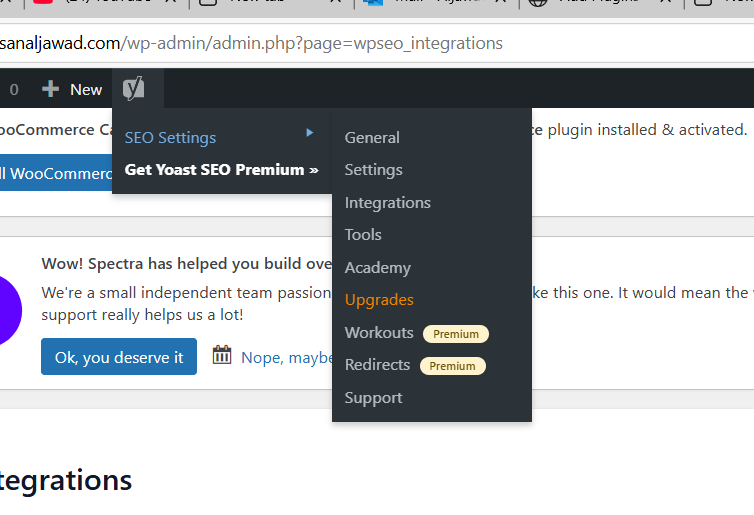The image size is (754, 515).
Task: Click the plus icon next to New
Action: point(50,89)
